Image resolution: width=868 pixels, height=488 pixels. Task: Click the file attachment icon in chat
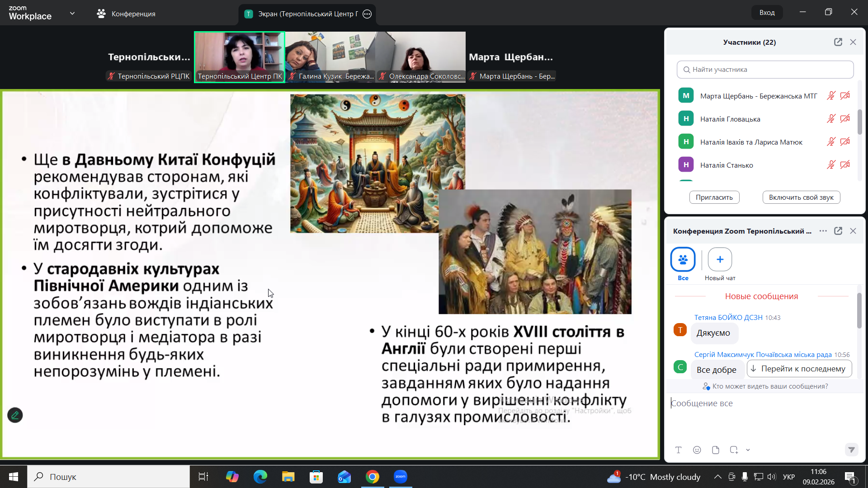tap(715, 450)
